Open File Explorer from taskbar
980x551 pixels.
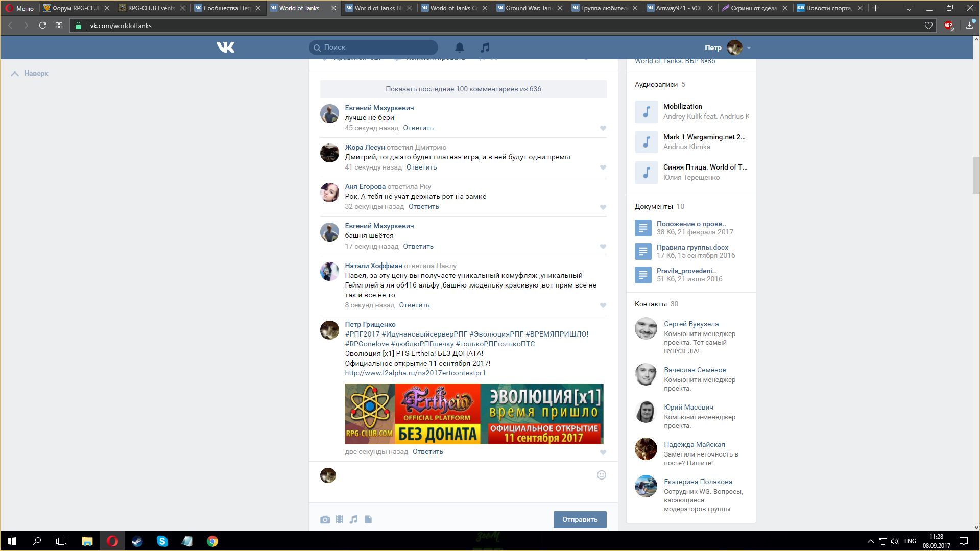pyautogui.click(x=87, y=541)
